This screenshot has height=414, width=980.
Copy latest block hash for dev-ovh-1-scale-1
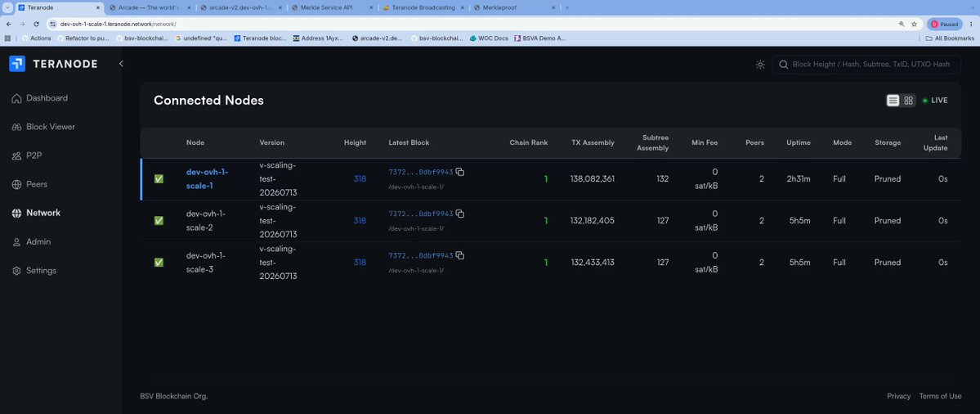[460, 172]
